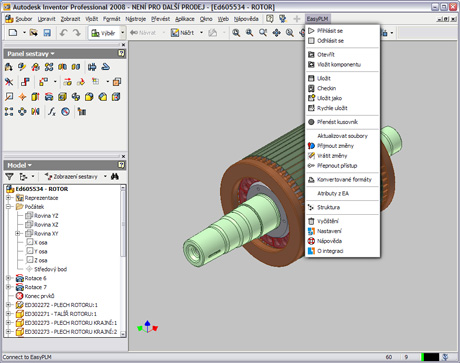Expand the Rovina XY tree node
Viewport: 460px width, 363px height.
coord(18,233)
